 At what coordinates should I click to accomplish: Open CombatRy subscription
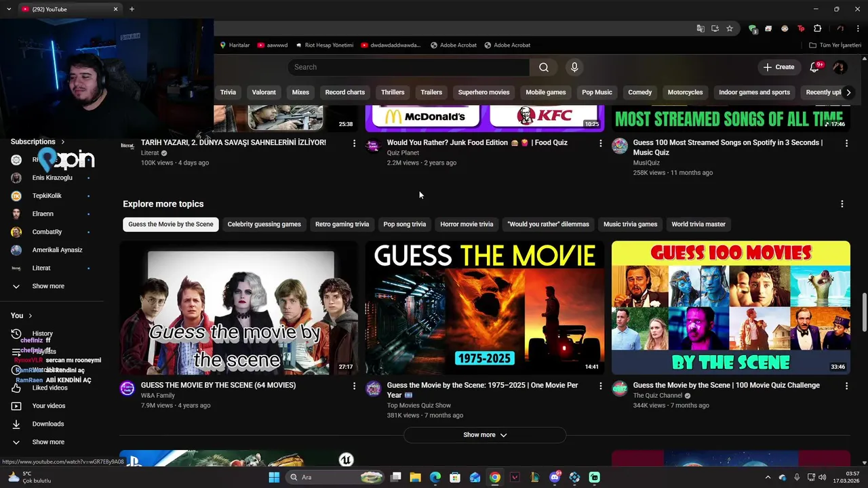[52, 232]
